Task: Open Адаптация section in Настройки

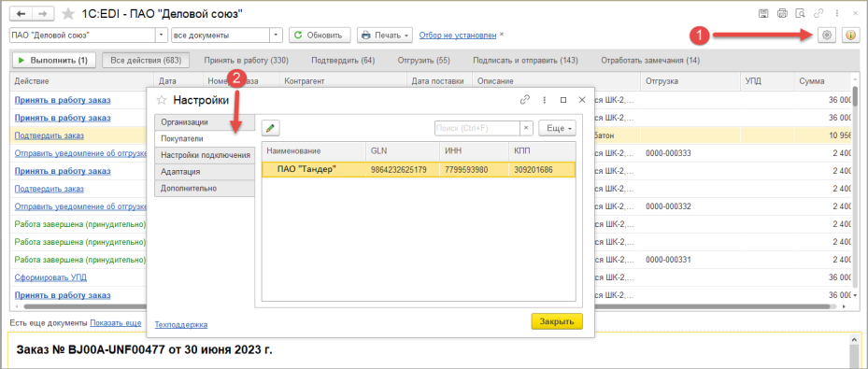Action: click(205, 172)
